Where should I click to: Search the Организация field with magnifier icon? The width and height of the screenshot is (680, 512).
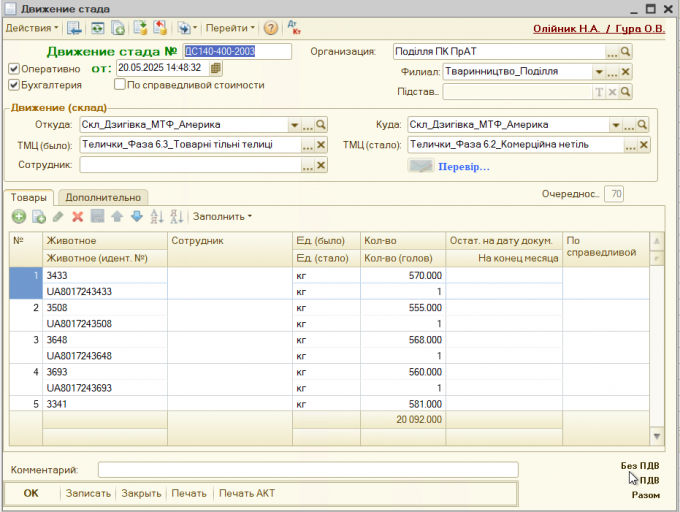(625, 52)
